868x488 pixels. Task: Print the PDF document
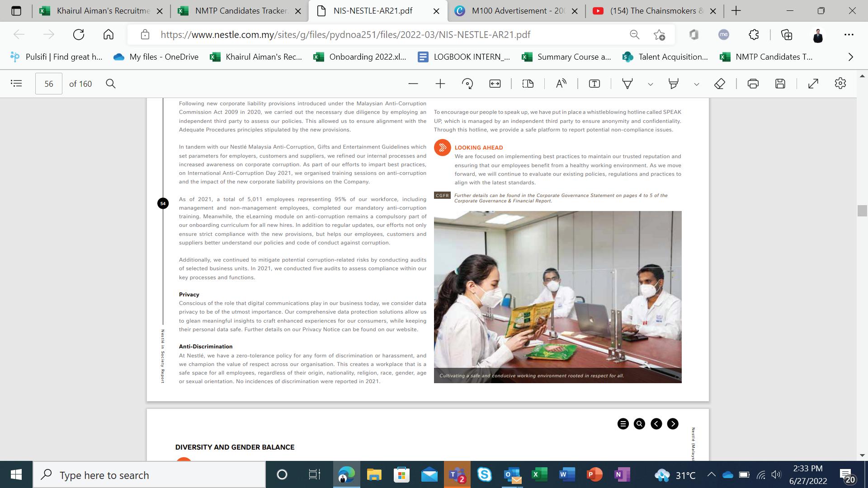tap(753, 84)
